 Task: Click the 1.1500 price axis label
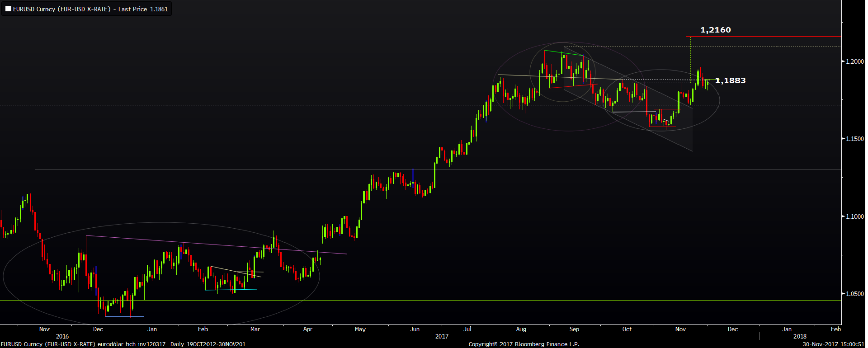(x=854, y=139)
